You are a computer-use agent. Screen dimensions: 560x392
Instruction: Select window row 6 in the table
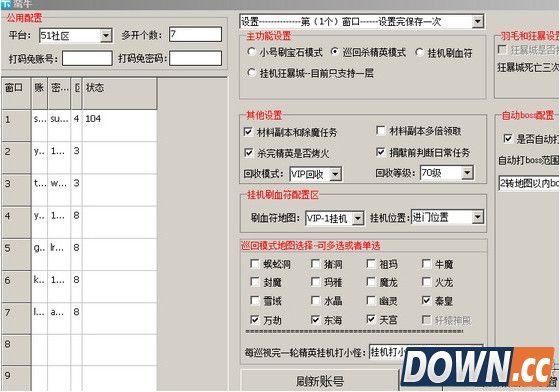[x=16, y=286]
